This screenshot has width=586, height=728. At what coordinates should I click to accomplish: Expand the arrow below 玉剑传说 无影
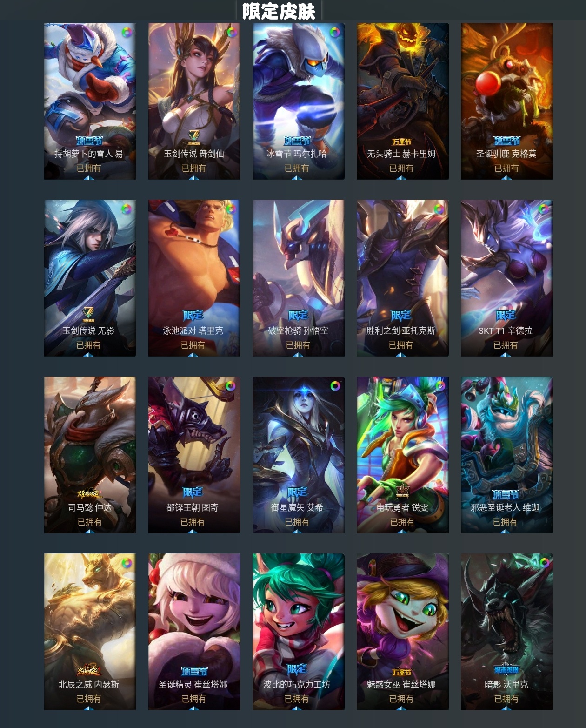88,355
